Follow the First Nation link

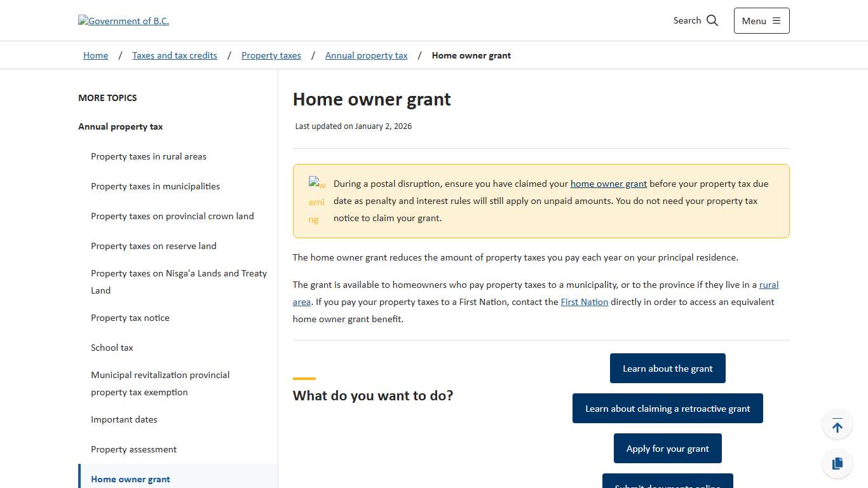[x=584, y=302]
